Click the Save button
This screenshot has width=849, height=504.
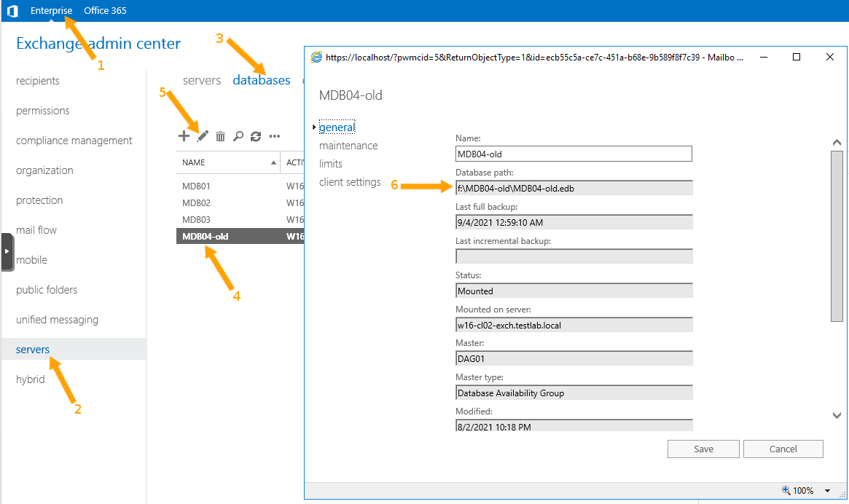(x=703, y=449)
